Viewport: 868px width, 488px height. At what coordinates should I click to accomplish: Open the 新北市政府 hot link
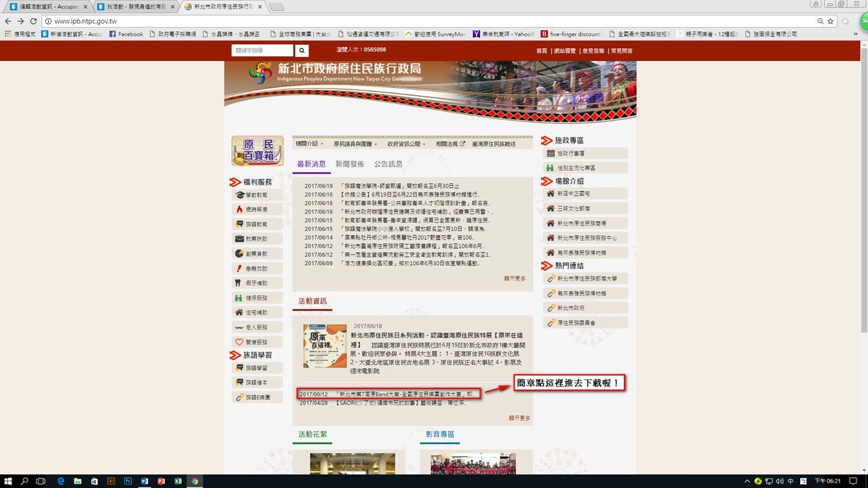[x=585, y=308]
